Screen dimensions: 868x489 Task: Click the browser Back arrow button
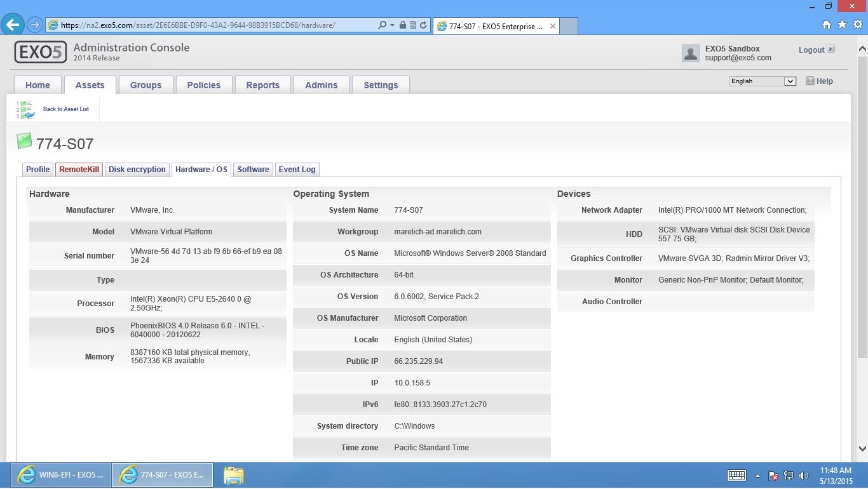13,25
